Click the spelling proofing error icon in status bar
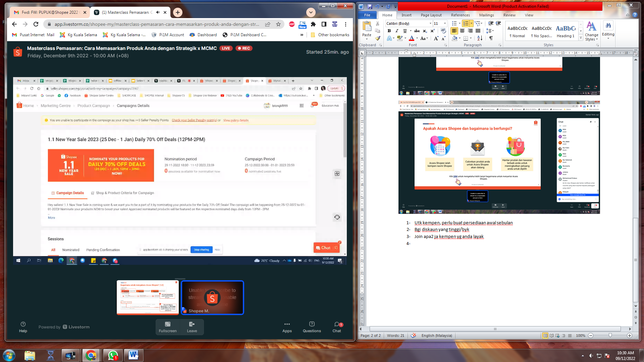Image resolution: width=644 pixels, height=362 pixels. (x=413, y=336)
